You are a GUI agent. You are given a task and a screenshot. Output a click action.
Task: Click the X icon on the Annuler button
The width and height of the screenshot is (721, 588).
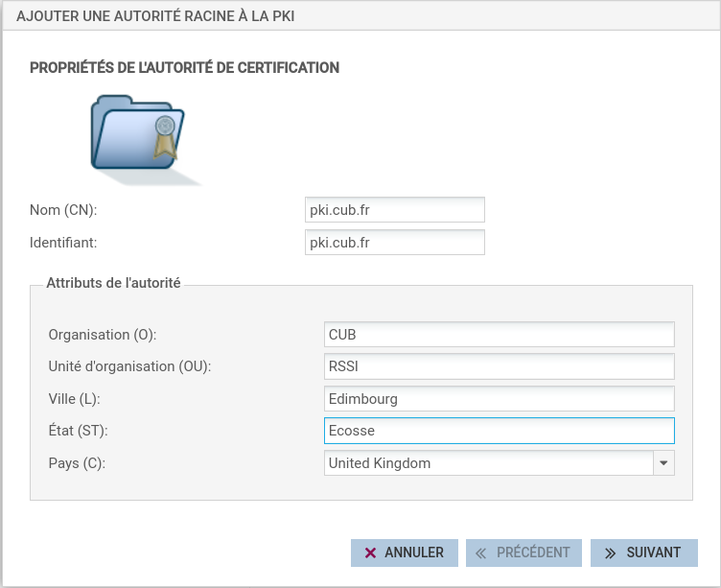coord(370,553)
